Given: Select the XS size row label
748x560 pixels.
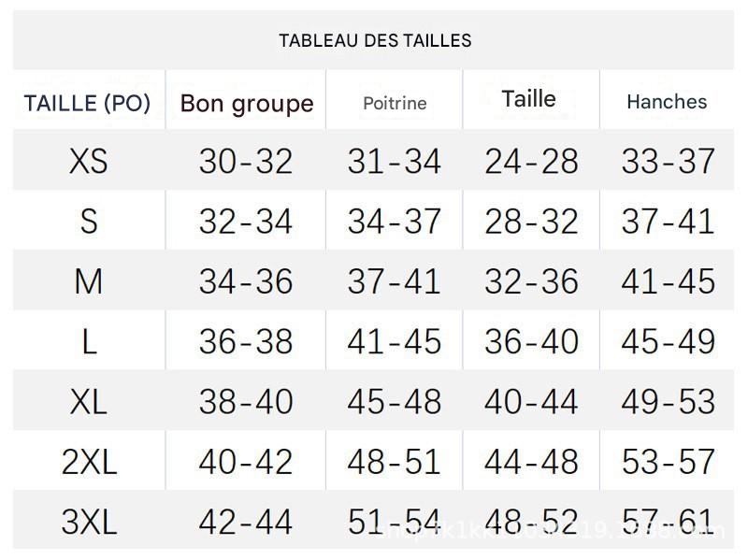Looking at the screenshot, I should pos(89,162).
